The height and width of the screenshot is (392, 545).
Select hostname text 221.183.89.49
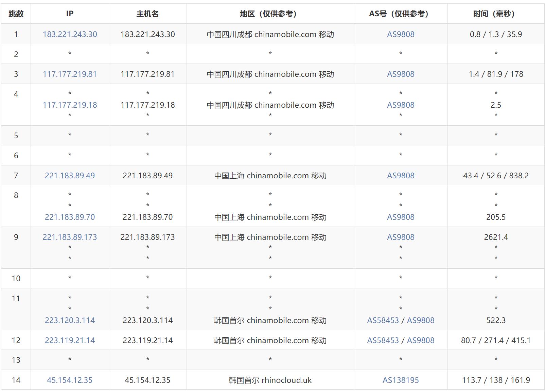[148, 176]
